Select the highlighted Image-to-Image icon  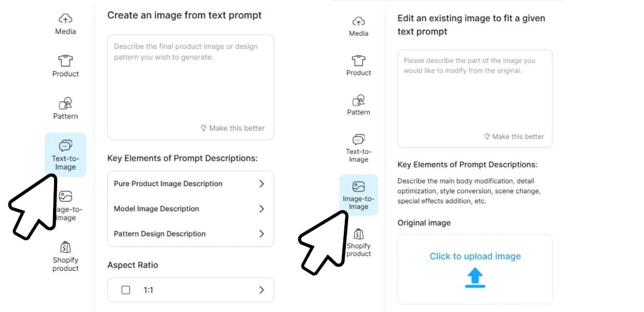click(x=358, y=187)
